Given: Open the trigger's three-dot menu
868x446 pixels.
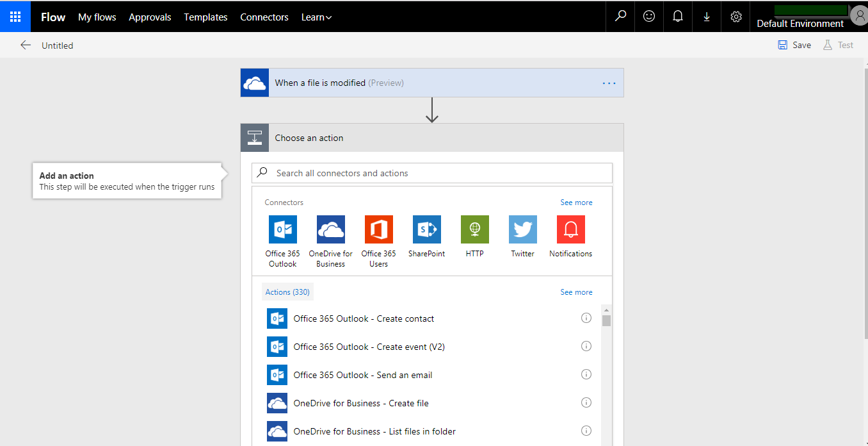Looking at the screenshot, I should pos(609,83).
